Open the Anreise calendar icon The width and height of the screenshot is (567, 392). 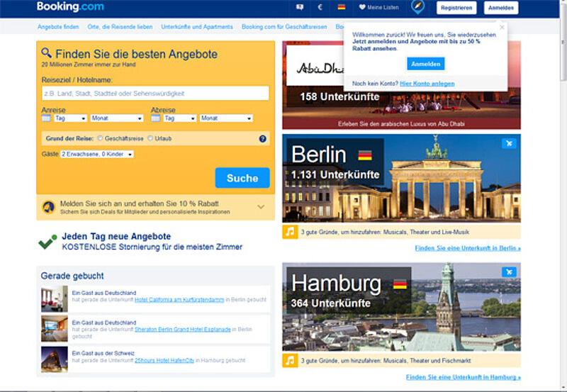click(x=47, y=118)
